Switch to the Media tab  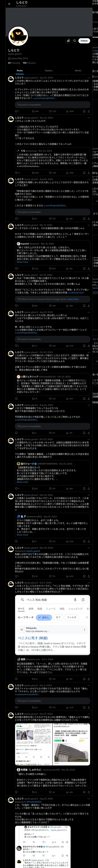(x=78, y=71)
